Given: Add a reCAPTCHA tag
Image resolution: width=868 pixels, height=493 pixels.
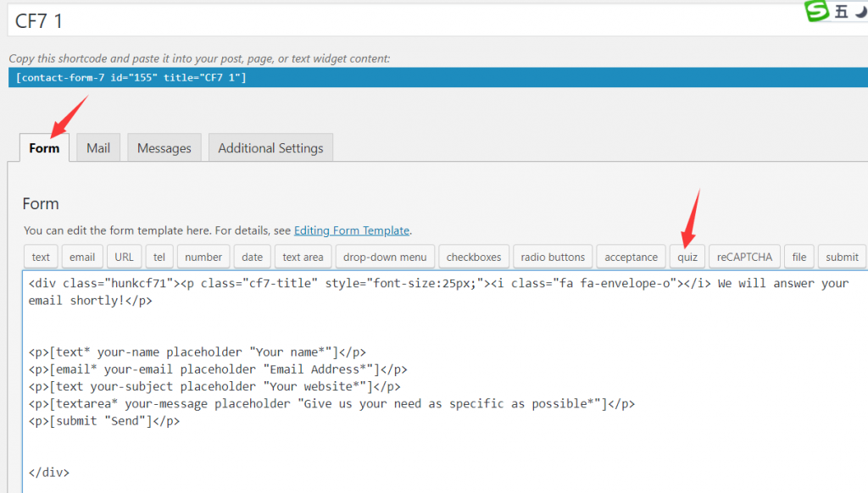Looking at the screenshot, I should point(744,257).
